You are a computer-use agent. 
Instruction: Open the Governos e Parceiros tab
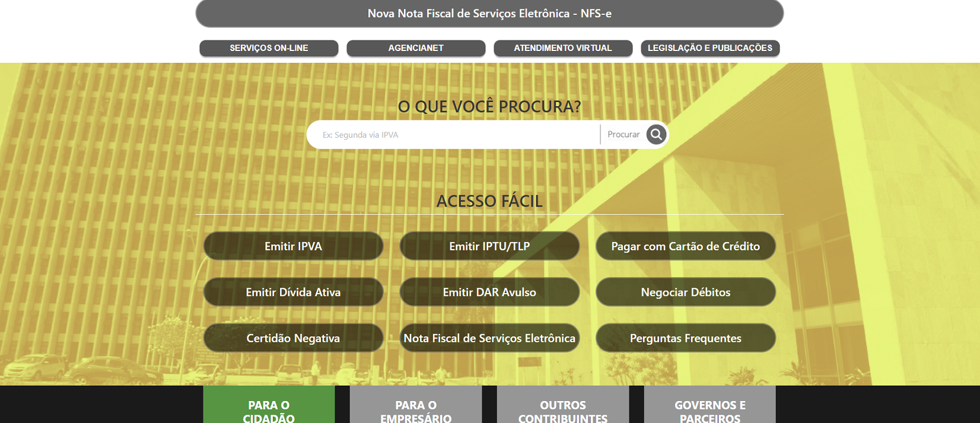tap(709, 409)
